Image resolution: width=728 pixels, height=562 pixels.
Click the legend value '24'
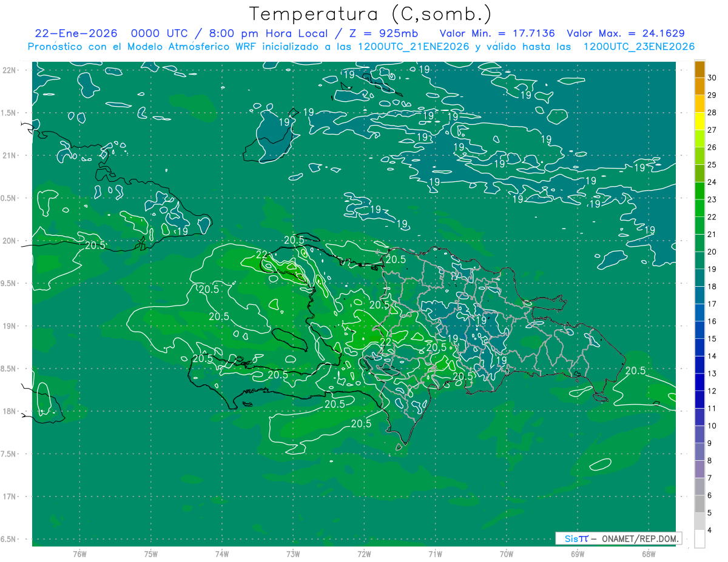[712, 182]
